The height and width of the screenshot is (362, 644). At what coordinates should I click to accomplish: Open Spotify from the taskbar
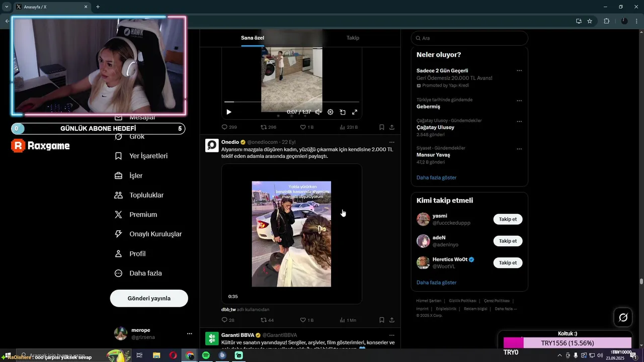206,355
